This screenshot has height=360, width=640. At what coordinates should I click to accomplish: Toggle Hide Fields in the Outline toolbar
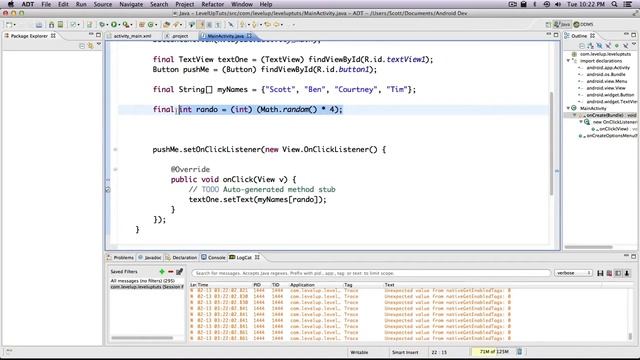[x=599, y=46]
